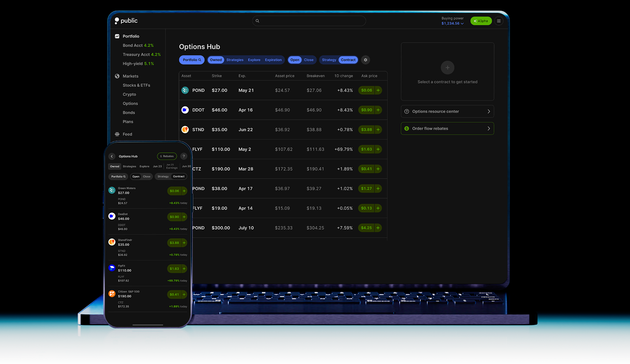Open the Order flow rebates chevron
Viewport: 630px width, 364px height.
coord(489,129)
